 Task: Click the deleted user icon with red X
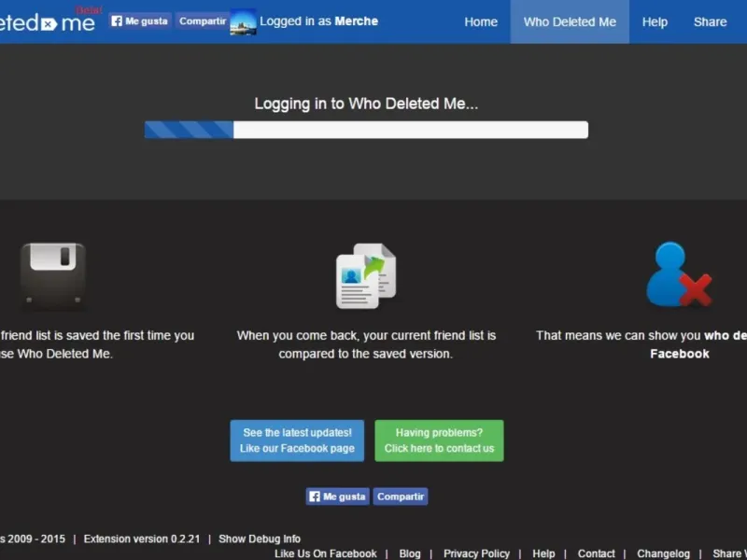tap(679, 274)
